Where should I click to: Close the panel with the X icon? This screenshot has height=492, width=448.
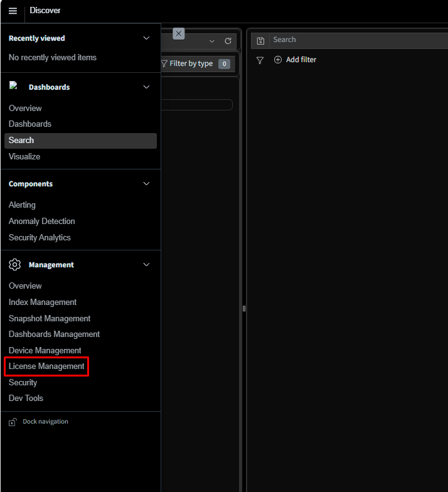179,33
